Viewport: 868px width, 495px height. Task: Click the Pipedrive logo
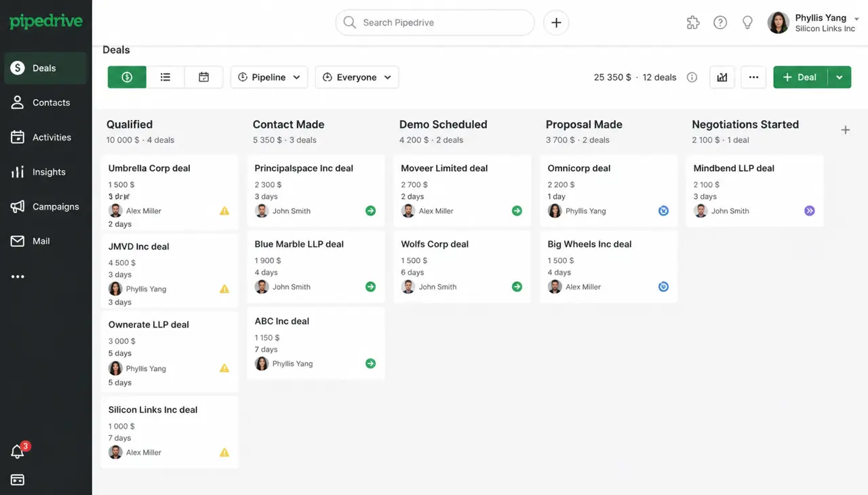click(x=46, y=22)
